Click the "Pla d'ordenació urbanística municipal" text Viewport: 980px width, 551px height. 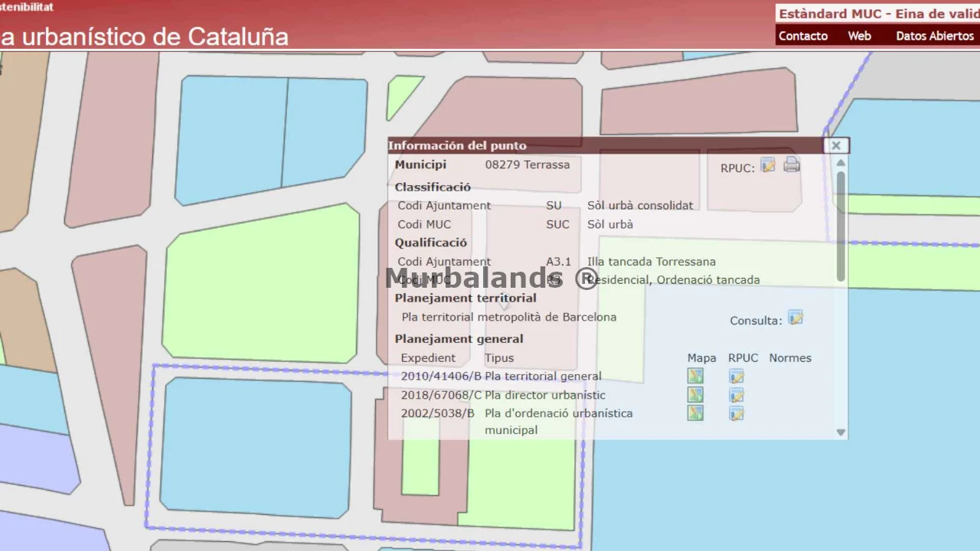(559, 422)
